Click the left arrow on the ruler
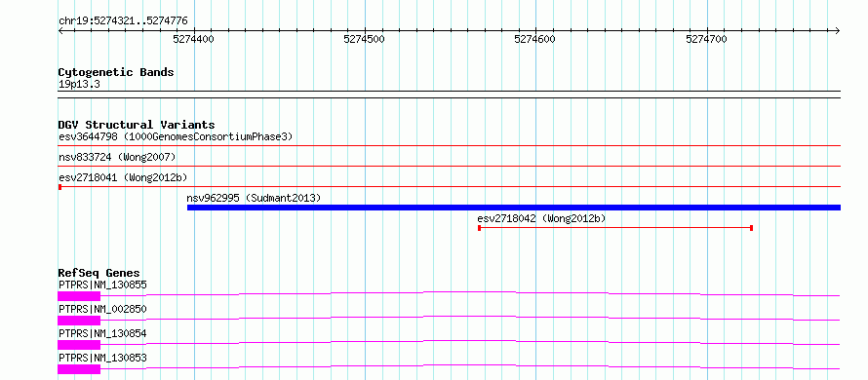This screenshot has width=868, height=380. click(x=60, y=31)
